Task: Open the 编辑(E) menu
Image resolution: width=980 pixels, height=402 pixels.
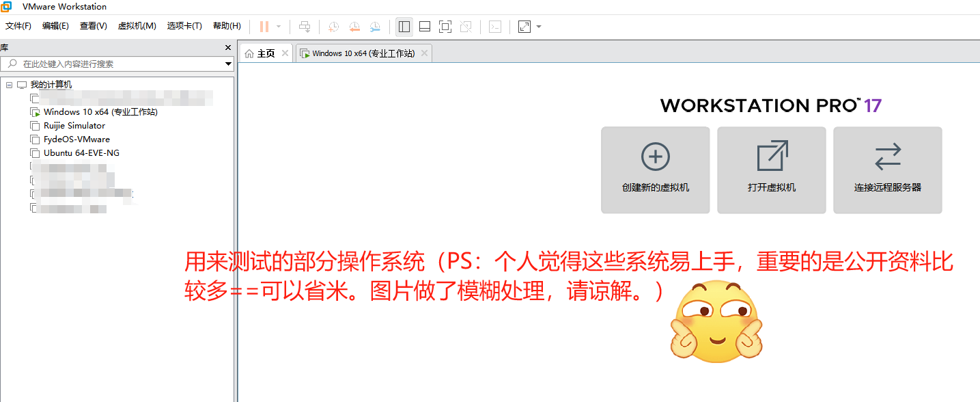Action: (x=55, y=26)
